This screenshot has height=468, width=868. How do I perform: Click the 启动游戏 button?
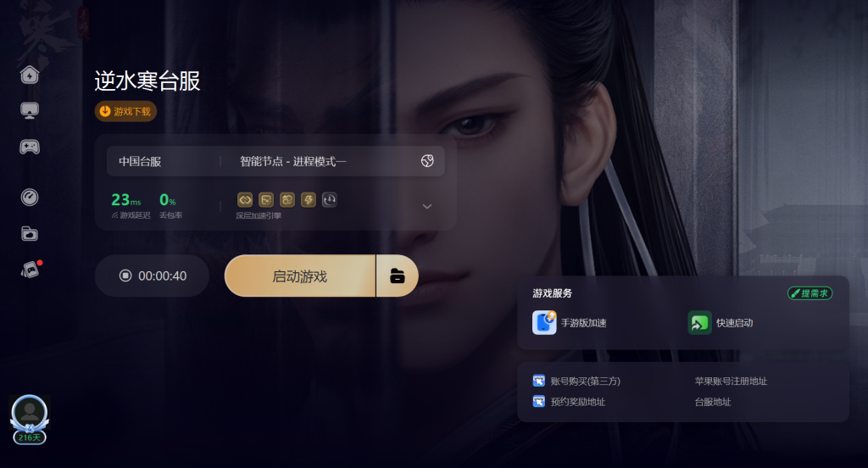(299, 276)
